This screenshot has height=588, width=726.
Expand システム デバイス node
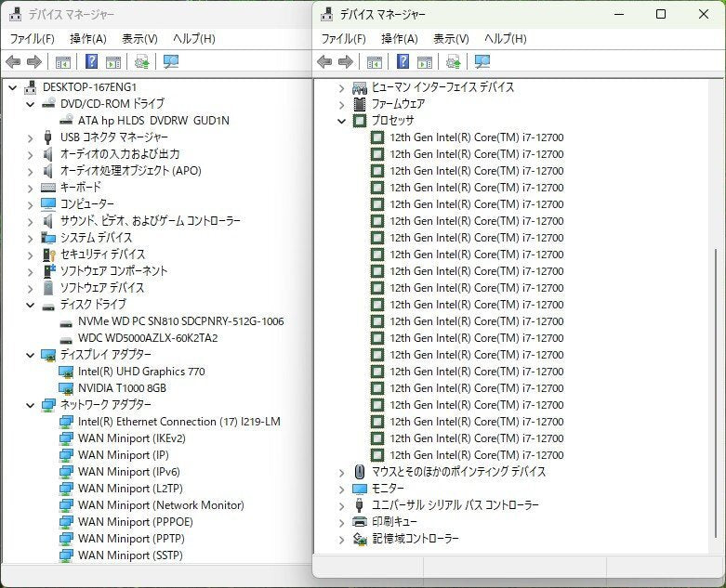point(31,238)
